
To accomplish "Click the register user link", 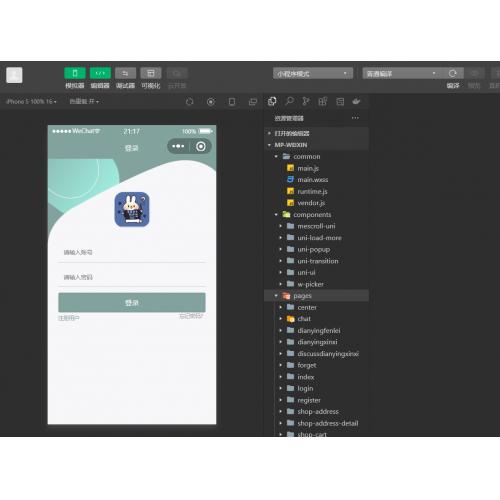I will pos(69,318).
